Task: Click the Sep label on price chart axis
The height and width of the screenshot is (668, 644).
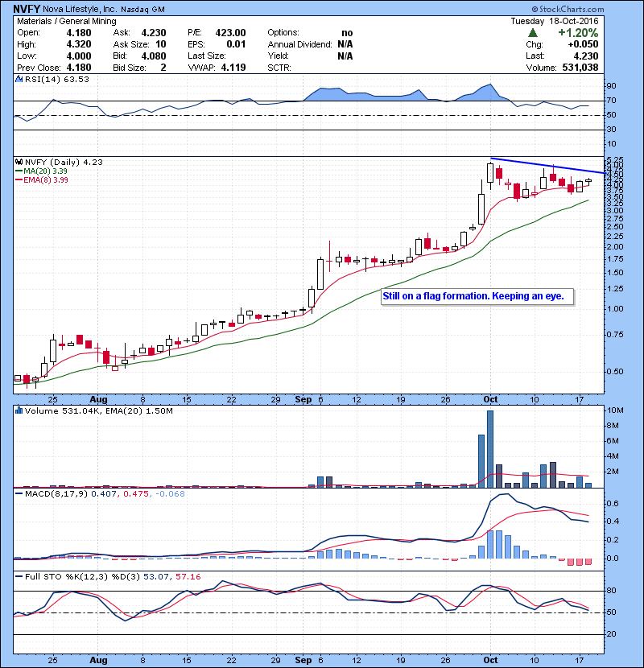Action: pyautogui.click(x=303, y=400)
